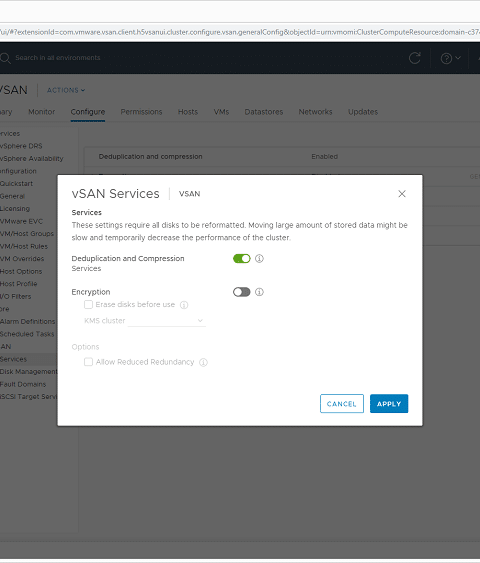Click the refresh icon in top bar

(415, 58)
